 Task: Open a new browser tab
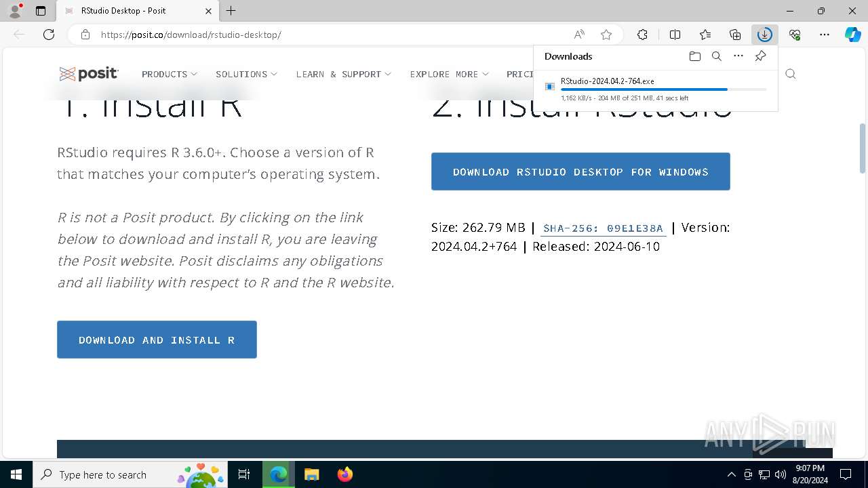click(x=231, y=11)
